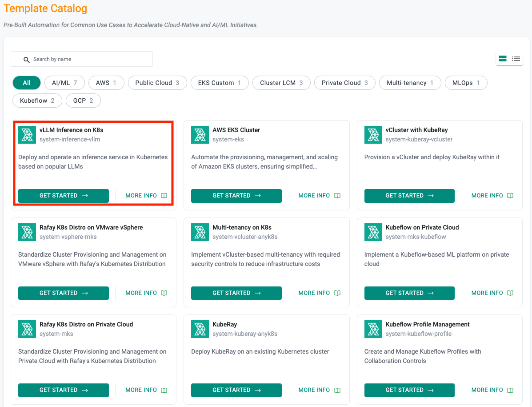This screenshot has height=407, width=532.
Task: Filter templates by Private Cloud
Action: pos(345,83)
